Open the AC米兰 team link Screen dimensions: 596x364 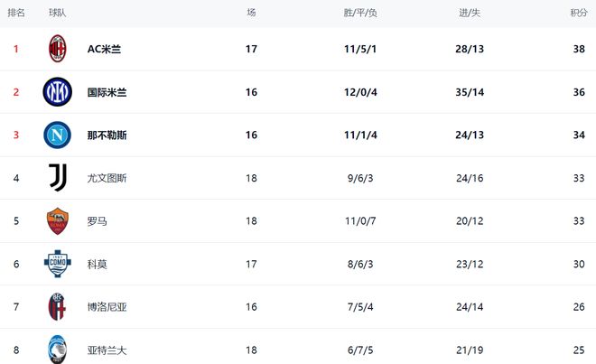pos(104,50)
